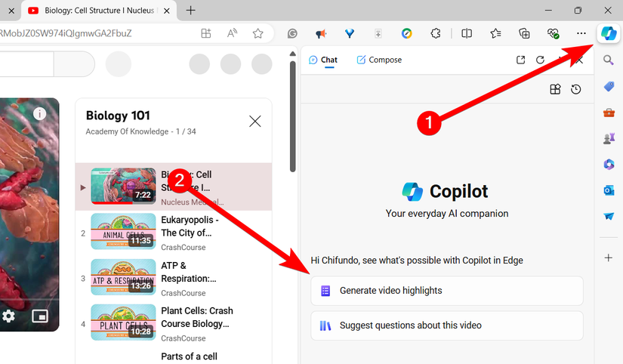The height and width of the screenshot is (364, 623).
Task: Click the blue Y-shaped extension icon
Action: pyautogui.click(x=350, y=33)
